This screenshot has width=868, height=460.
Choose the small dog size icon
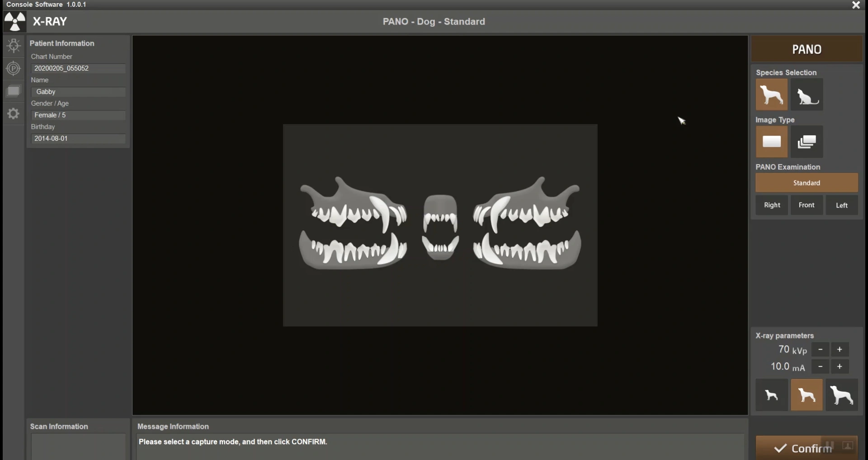[x=771, y=395]
